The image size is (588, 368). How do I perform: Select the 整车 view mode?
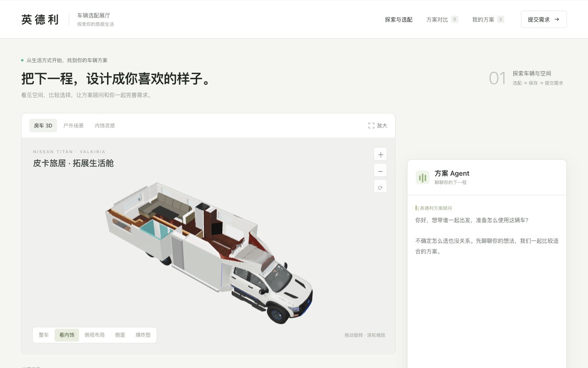(x=44, y=335)
